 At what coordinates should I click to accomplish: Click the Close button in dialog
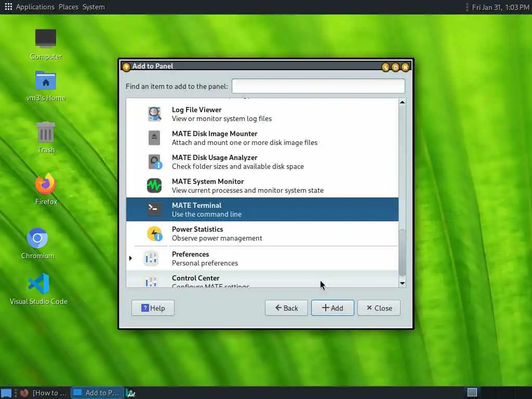pyautogui.click(x=379, y=308)
